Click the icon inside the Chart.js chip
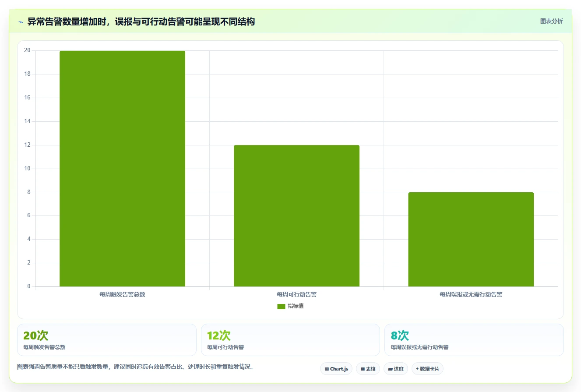Viewport: 581px width, 392px height. tap(327, 369)
